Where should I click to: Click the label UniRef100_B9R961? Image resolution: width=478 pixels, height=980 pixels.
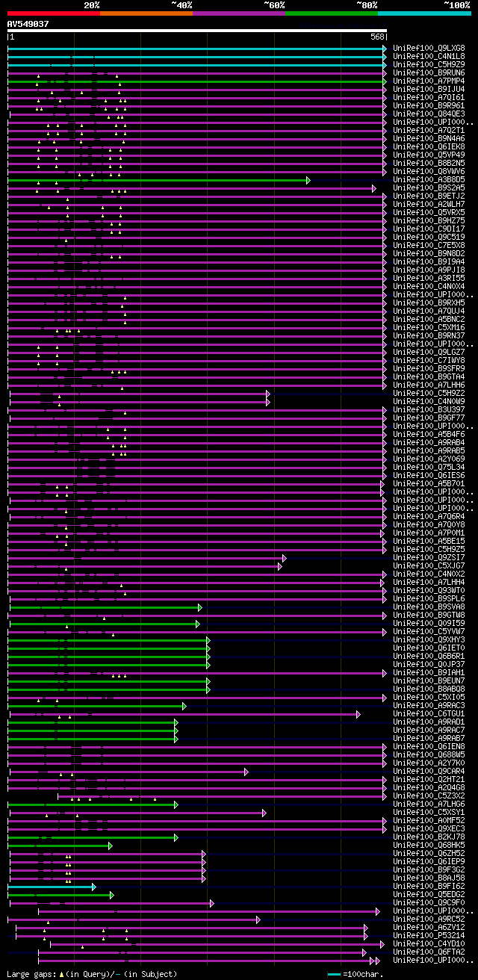pos(429,105)
